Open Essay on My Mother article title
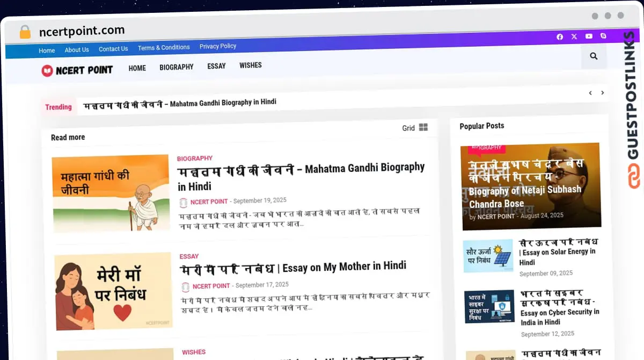 [x=292, y=267]
